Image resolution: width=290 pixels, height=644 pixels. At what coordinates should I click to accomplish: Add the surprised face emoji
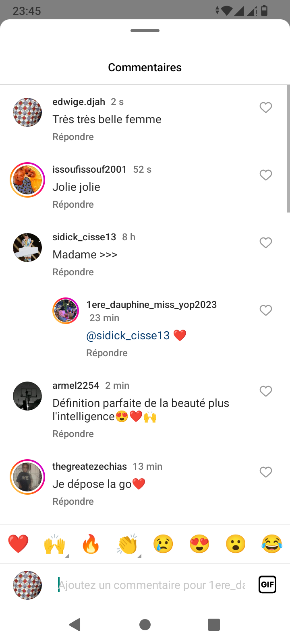[x=236, y=544]
